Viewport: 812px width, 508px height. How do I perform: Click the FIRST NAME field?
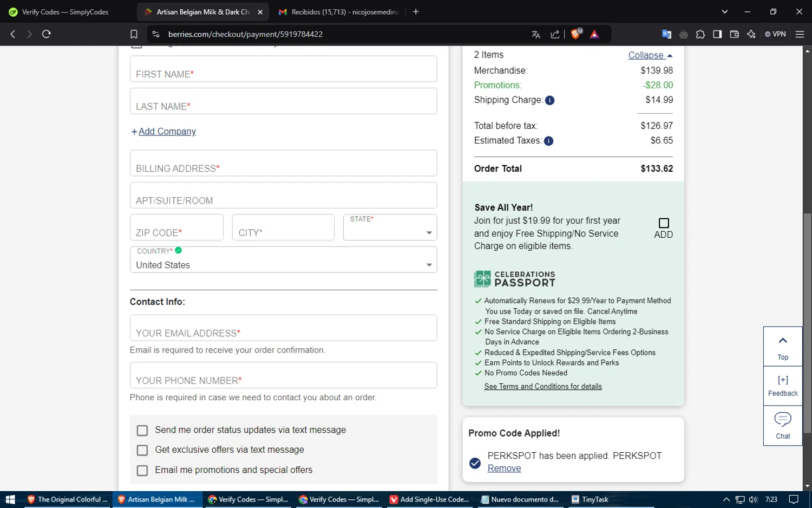(283, 69)
